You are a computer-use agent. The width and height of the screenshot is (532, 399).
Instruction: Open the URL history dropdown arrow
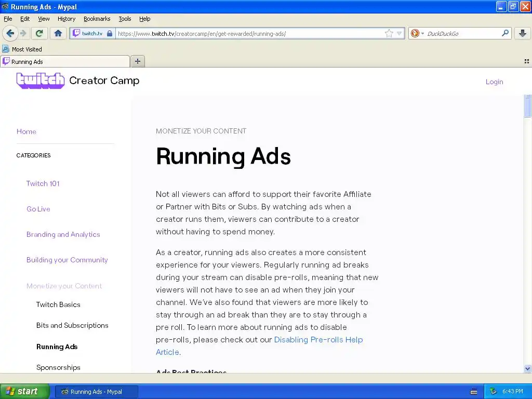400,33
